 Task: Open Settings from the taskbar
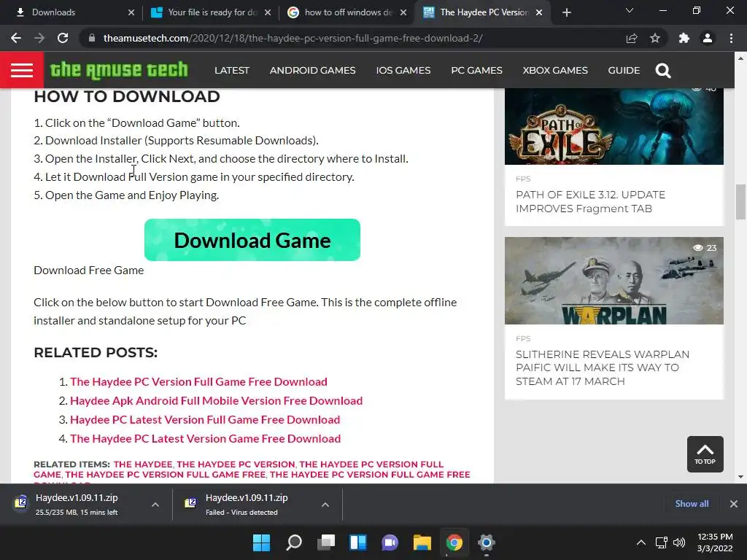[x=487, y=542]
